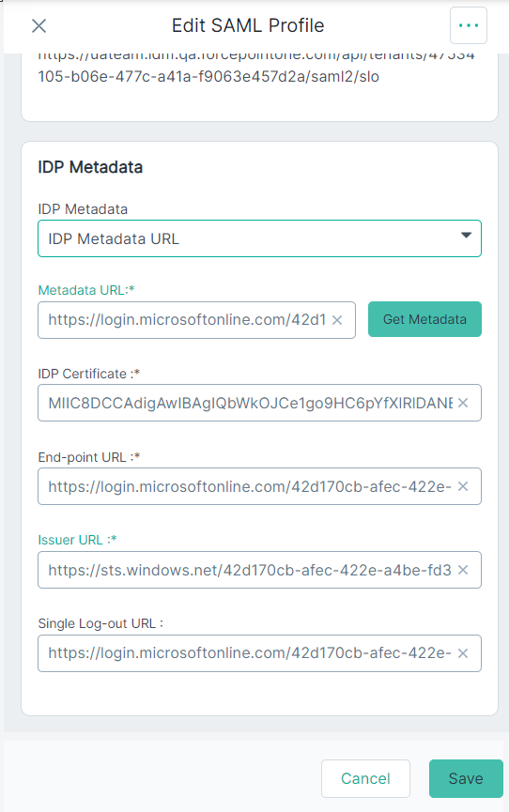
Task: Click the IDP Metadata dropdown caret arrow
Action: pyautogui.click(x=466, y=236)
